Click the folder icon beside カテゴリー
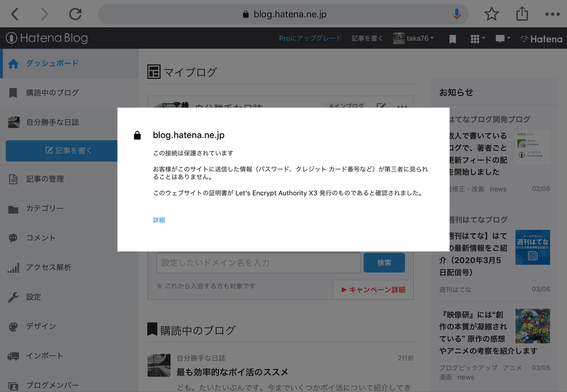The width and height of the screenshot is (567, 392). point(13,209)
